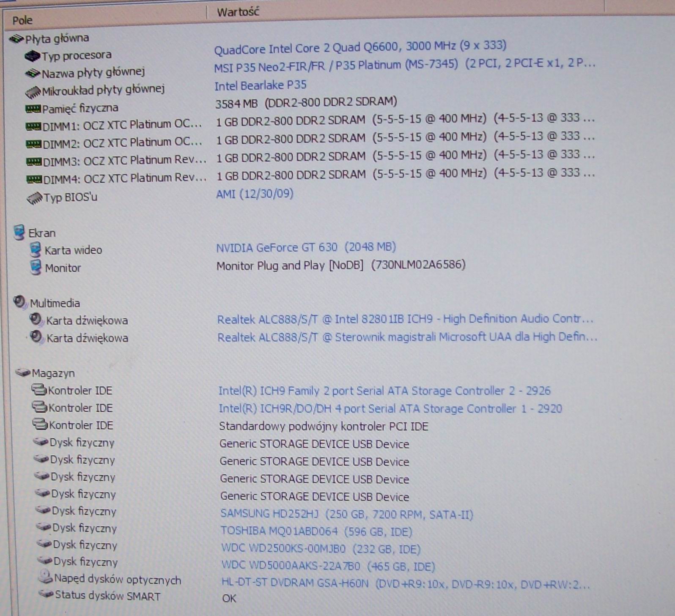Click the disk icon in the TOSHIBA MQ01ABD064 row

pos(44,527)
